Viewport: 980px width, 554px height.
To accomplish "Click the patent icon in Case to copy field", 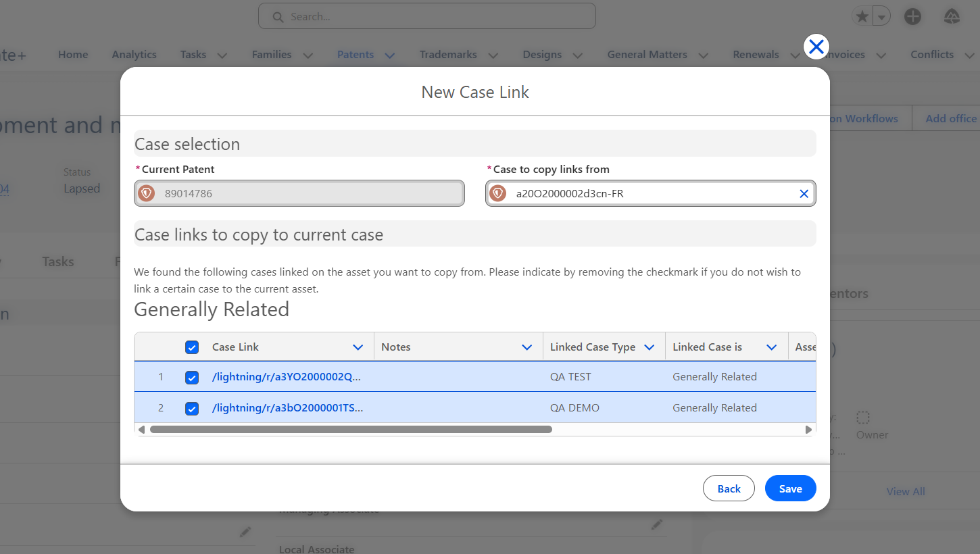I will pyautogui.click(x=498, y=194).
